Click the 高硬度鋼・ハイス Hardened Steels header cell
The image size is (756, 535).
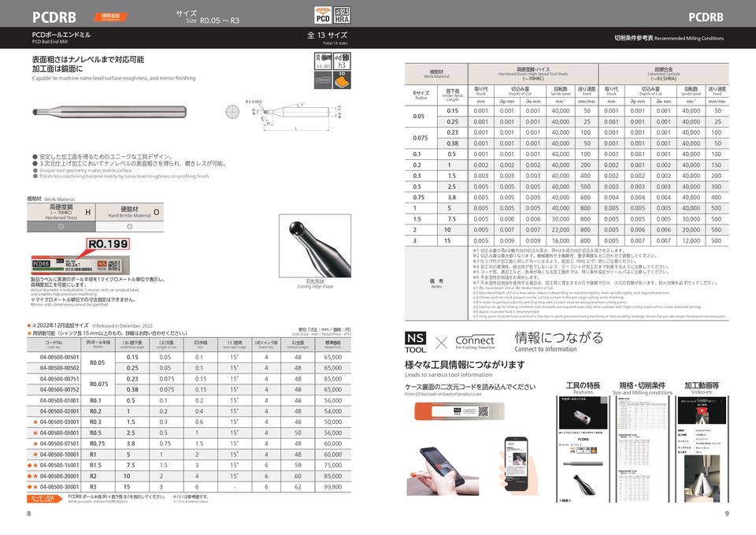[533, 74]
